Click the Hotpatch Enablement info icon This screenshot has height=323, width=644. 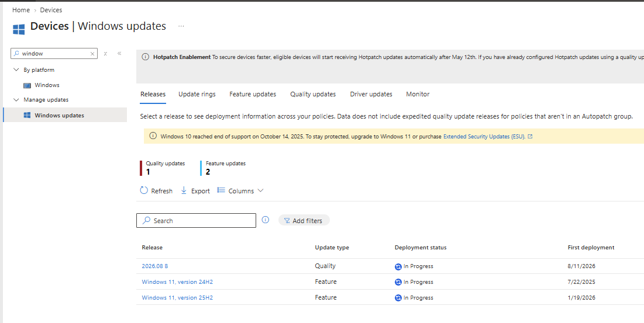[x=146, y=57]
